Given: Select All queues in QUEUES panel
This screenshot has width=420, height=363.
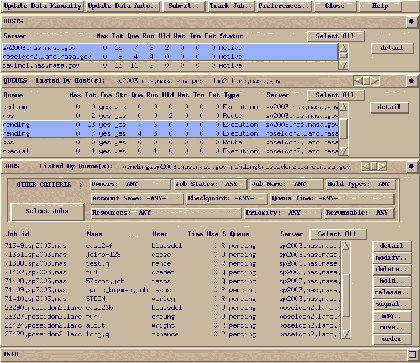Looking at the screenshot, I should (335, 95).
